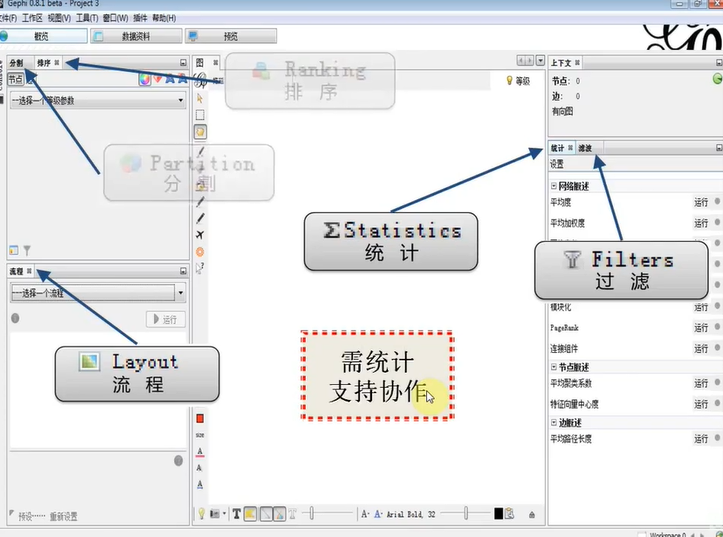Select the orange heat map tool
723x537 pixels.
(200, 252)
